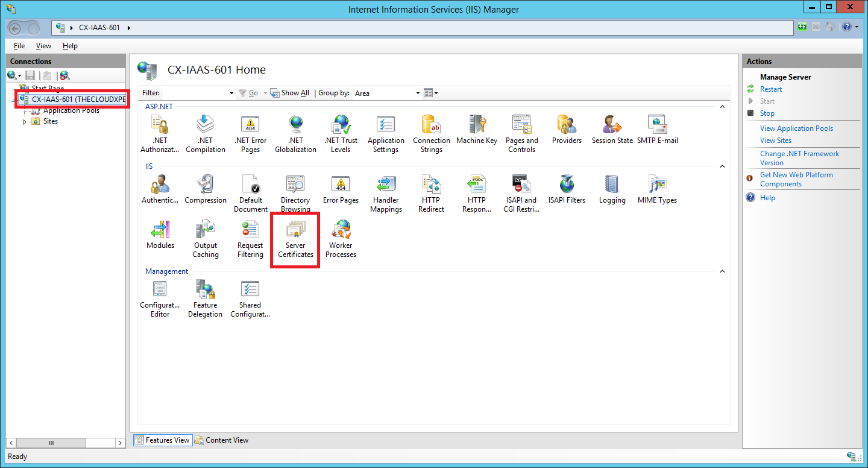Open the Configuration Editor feature
Screen dimensions: 868x468
coord(160,299)
